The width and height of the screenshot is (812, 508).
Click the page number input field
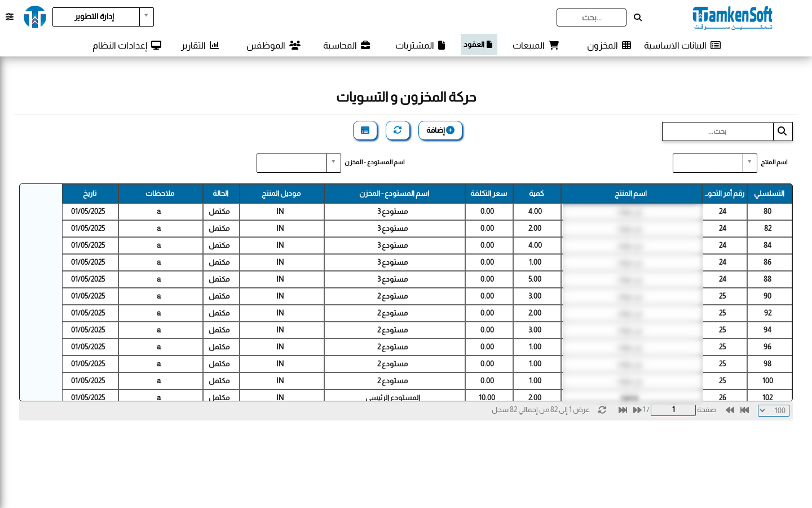coord(673,410)
